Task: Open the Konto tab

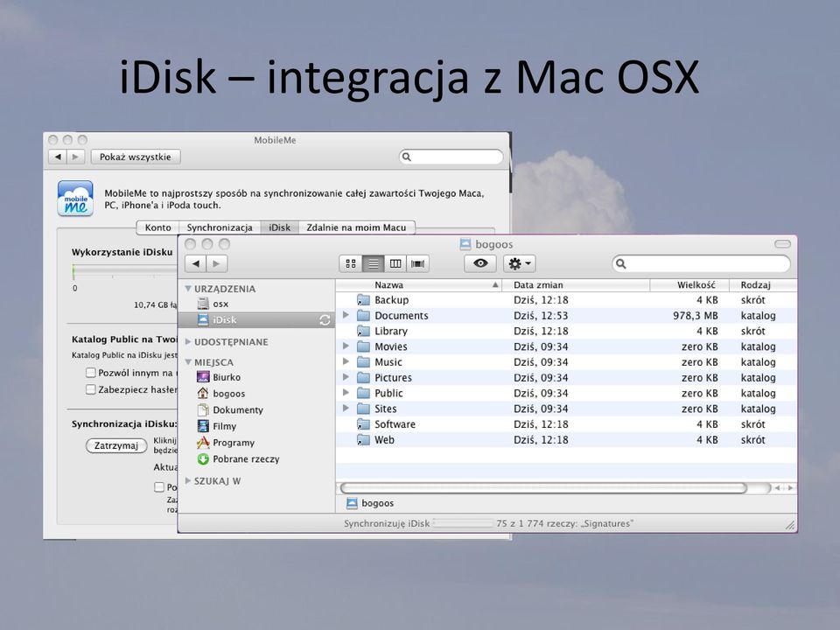Action: click(x=158, y=227)
